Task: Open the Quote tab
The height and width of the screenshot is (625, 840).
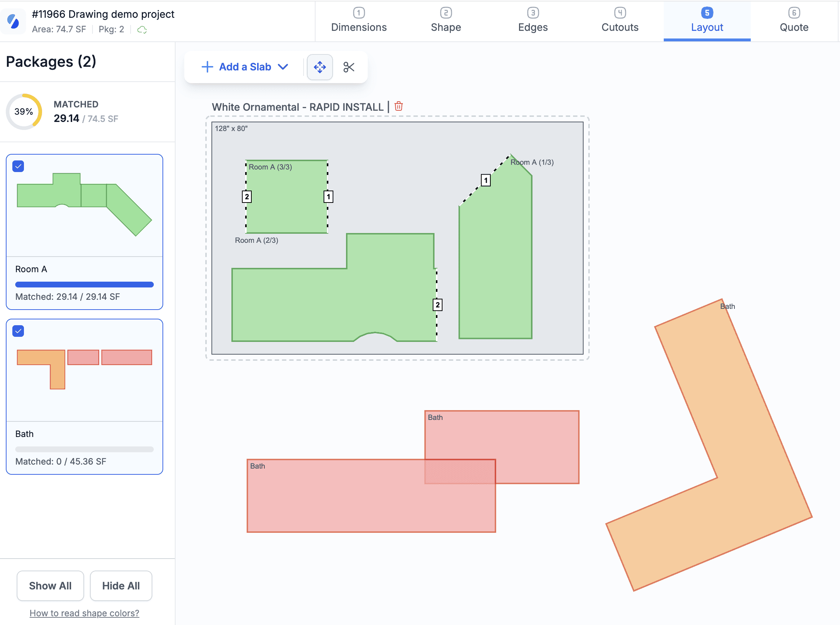Action: pyautogui.click(x=794, y=21)
